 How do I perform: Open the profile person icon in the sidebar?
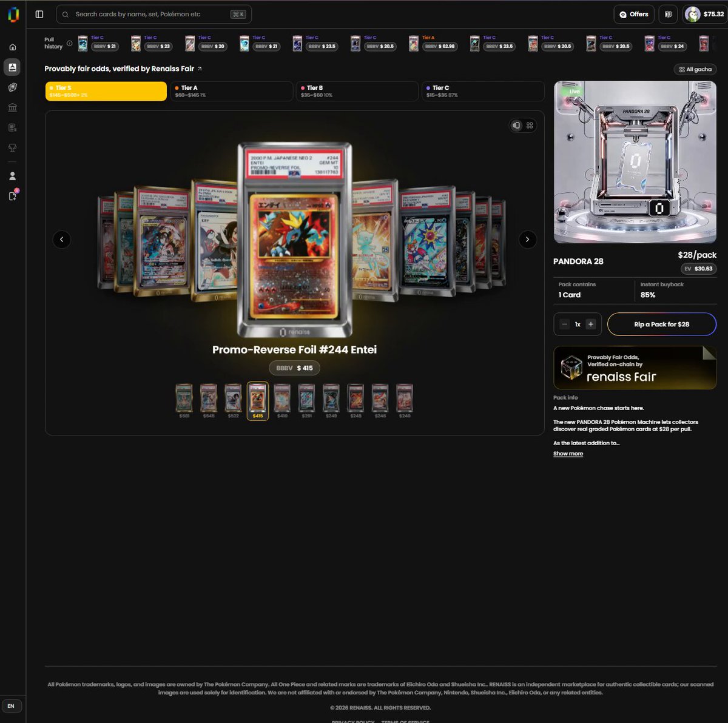point(12,176)
